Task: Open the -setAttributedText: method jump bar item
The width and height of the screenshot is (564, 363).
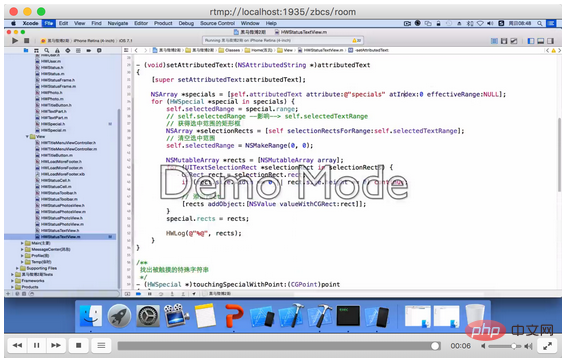Action: click(x=368, y=50)
